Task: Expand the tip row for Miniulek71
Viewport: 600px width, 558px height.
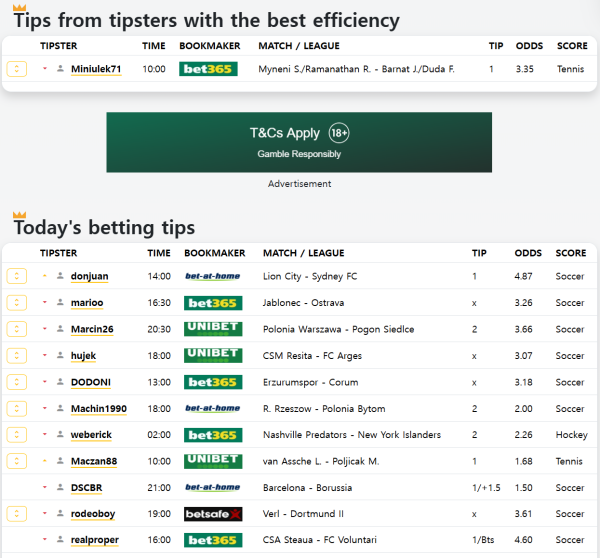Action: (x=17, y=69)
